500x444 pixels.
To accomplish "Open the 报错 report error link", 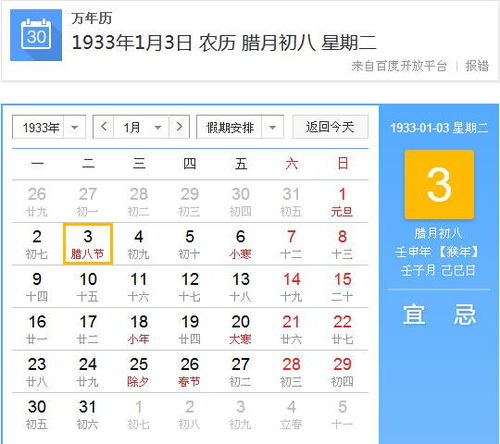I will [477, 66].
